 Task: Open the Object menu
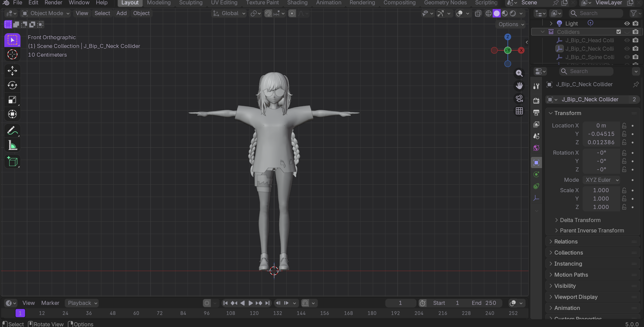pyautogui.click(x=141, y=13)
